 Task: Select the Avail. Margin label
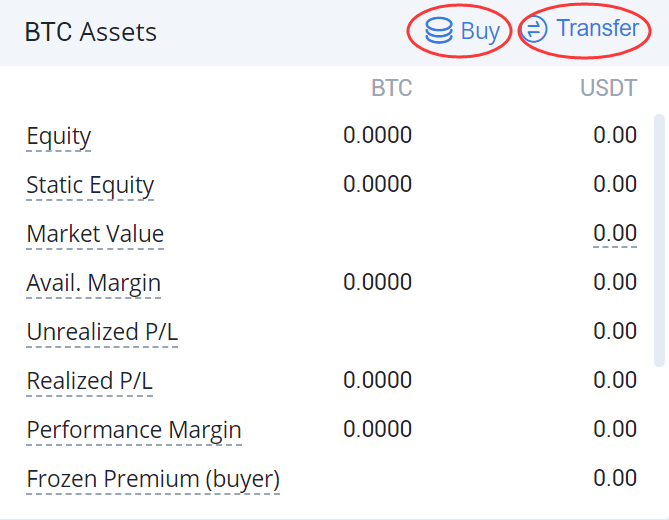point(93,283)
